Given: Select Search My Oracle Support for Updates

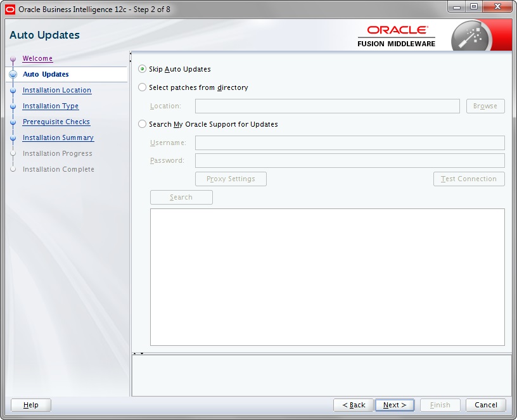Looking at the screenshot, I should pyautogui.click(x=142, y=124).
